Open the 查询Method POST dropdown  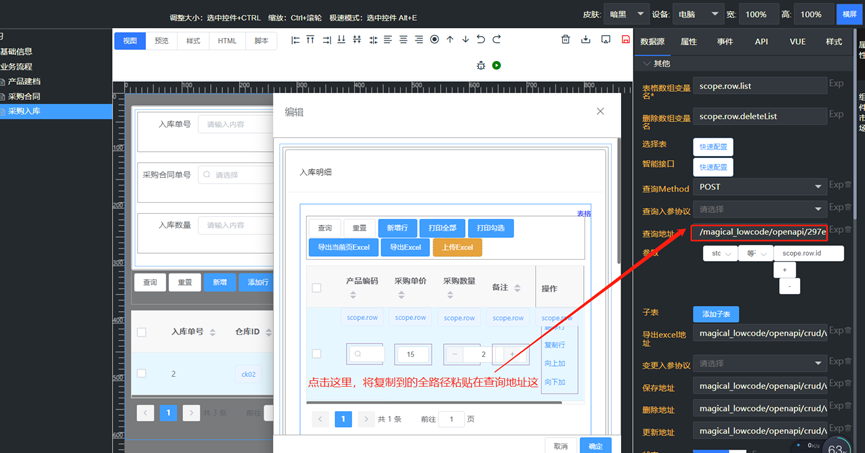[x=760, y=187]
